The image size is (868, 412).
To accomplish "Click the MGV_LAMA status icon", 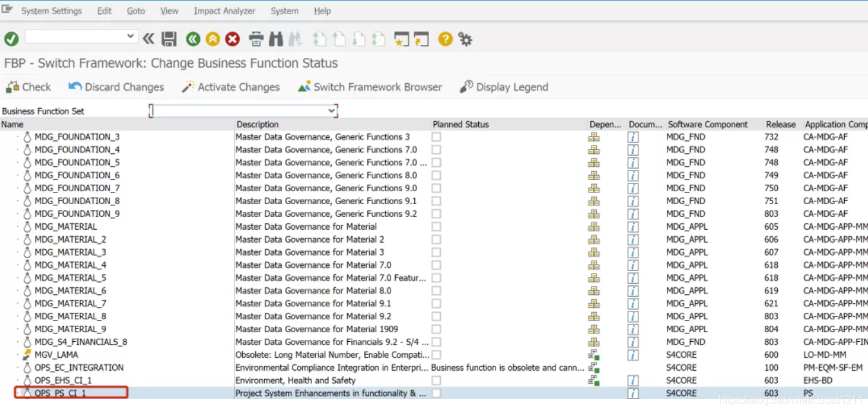I will coord(27,355).
